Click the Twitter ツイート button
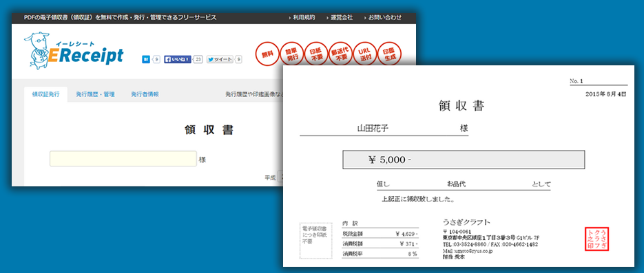644x273 pixels. click(x=220, y=59)
